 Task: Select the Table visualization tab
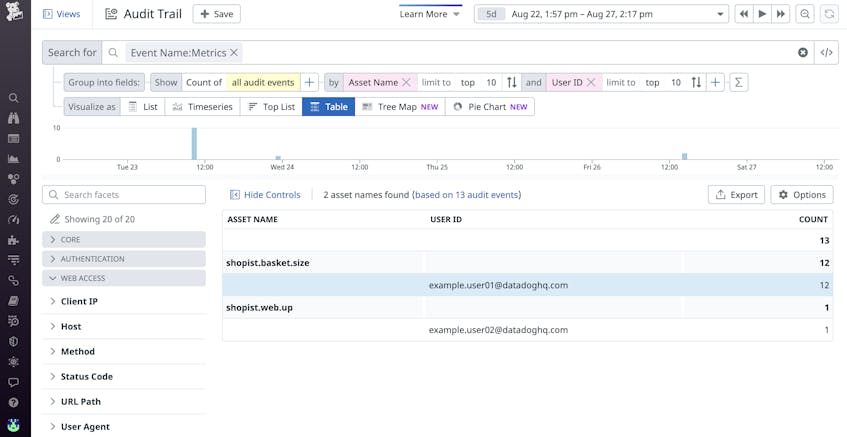coord(328,106)
